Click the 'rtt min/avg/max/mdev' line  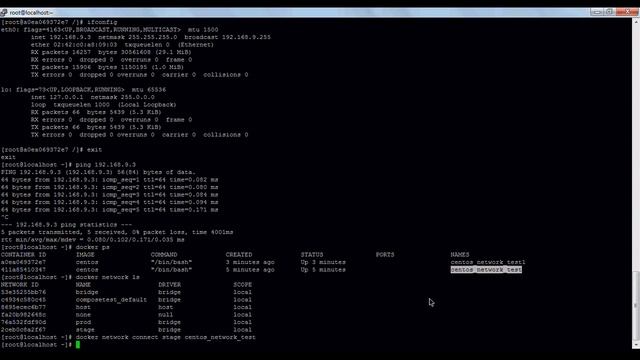coord(93,240)
